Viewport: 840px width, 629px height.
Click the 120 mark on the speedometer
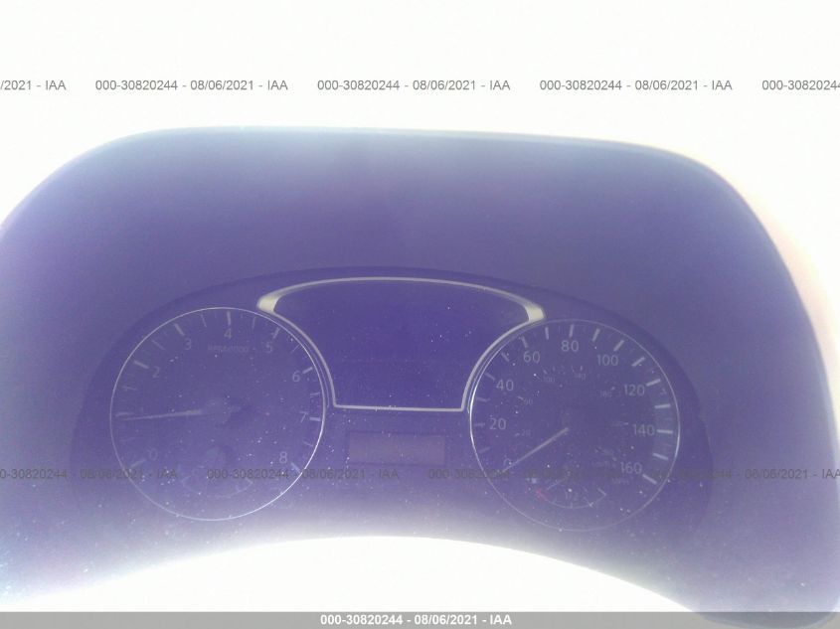634,391
